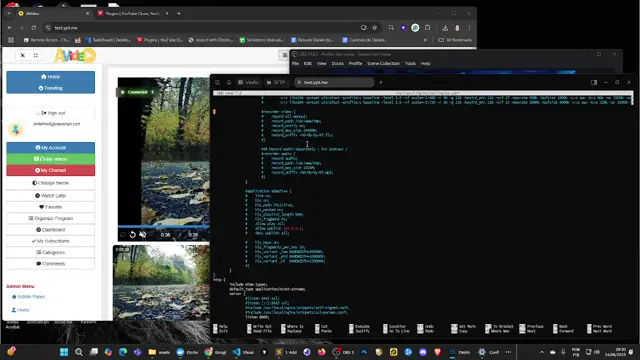
Task: Add a new terminal tab with plus
Action: coord(381,82)
